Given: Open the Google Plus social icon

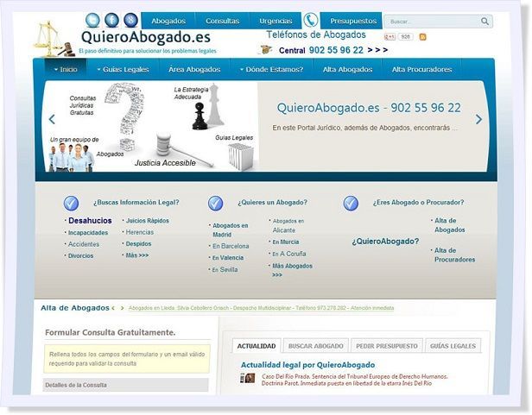Looking at the screenshot, I should 130,21.
